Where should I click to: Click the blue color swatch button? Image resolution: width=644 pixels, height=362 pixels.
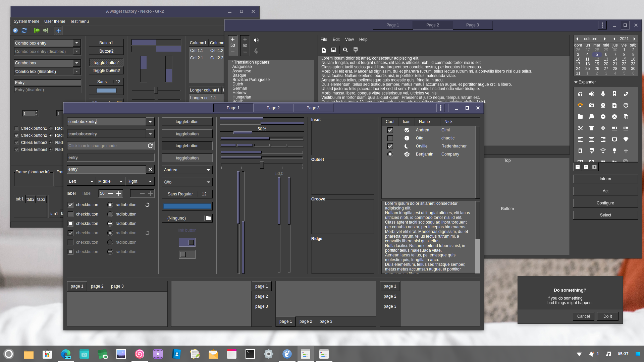click(x=187, y=206)
